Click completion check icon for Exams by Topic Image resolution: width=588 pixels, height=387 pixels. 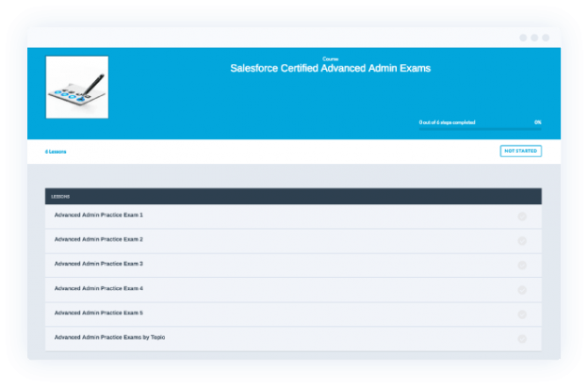pyautogui.click(x=522, y=339)
